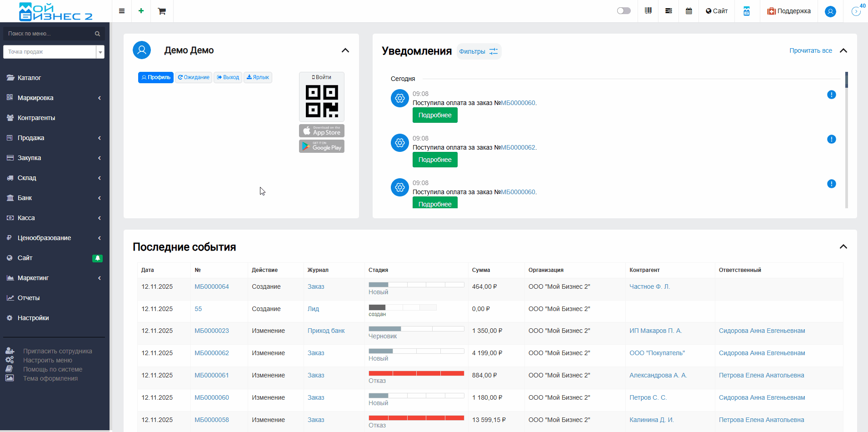Click the barcode scanner icon
Image resolution: width=868 pixels, height=432 pixels.
point(648,11)
